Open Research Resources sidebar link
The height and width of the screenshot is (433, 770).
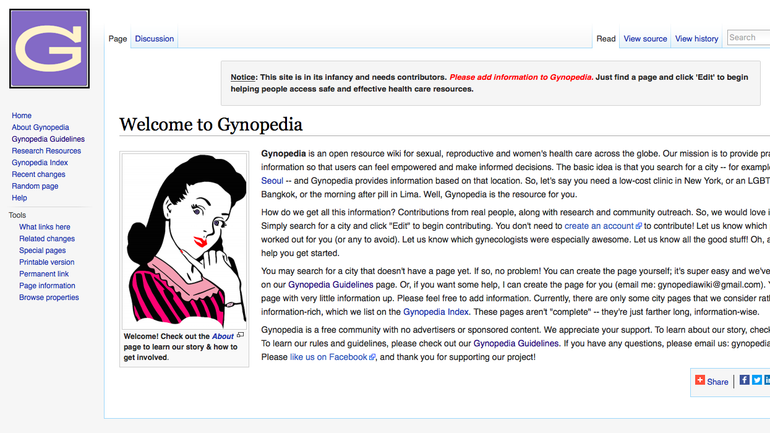click(x=46, y=151)
